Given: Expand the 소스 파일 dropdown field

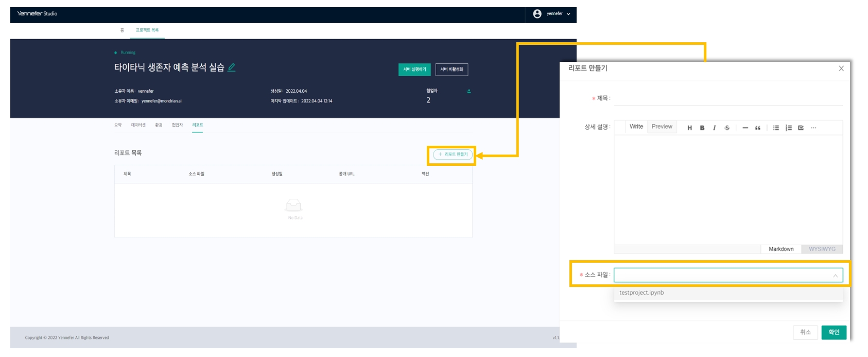Looking at the screenshot, I should (728, 275).
